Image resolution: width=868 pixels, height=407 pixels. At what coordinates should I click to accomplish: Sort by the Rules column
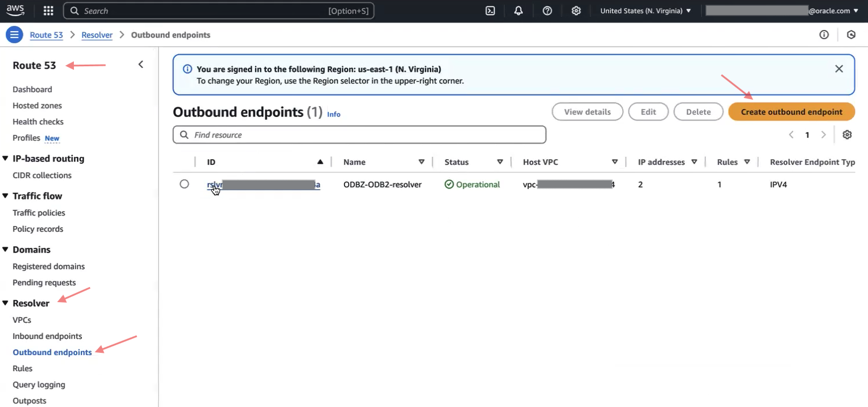[x=747, y=162]
